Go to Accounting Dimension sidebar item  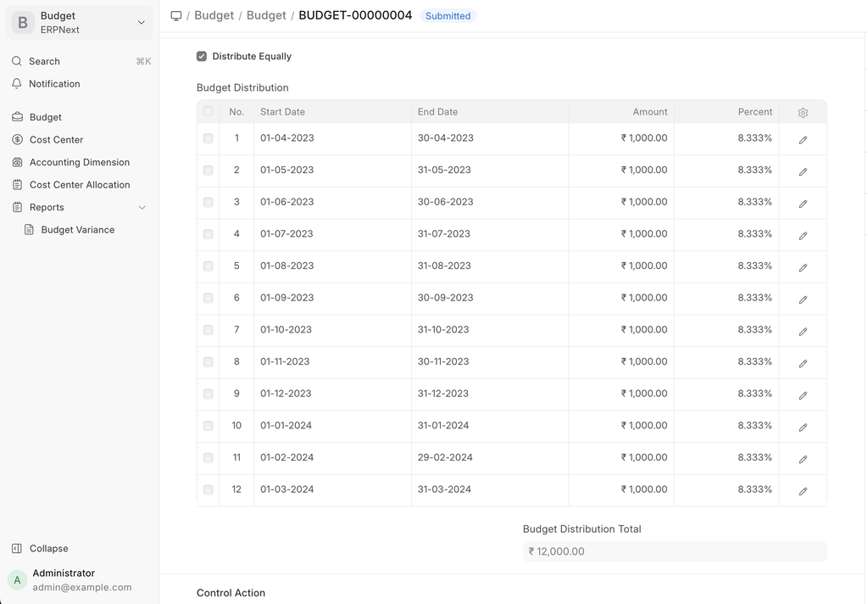point(79,162)
